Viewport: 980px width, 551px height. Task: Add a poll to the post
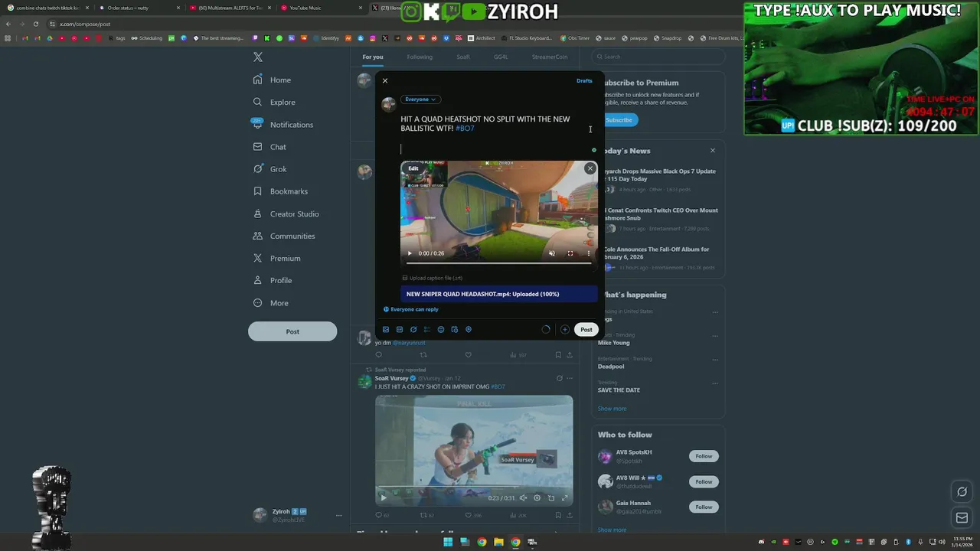point(427,330)
